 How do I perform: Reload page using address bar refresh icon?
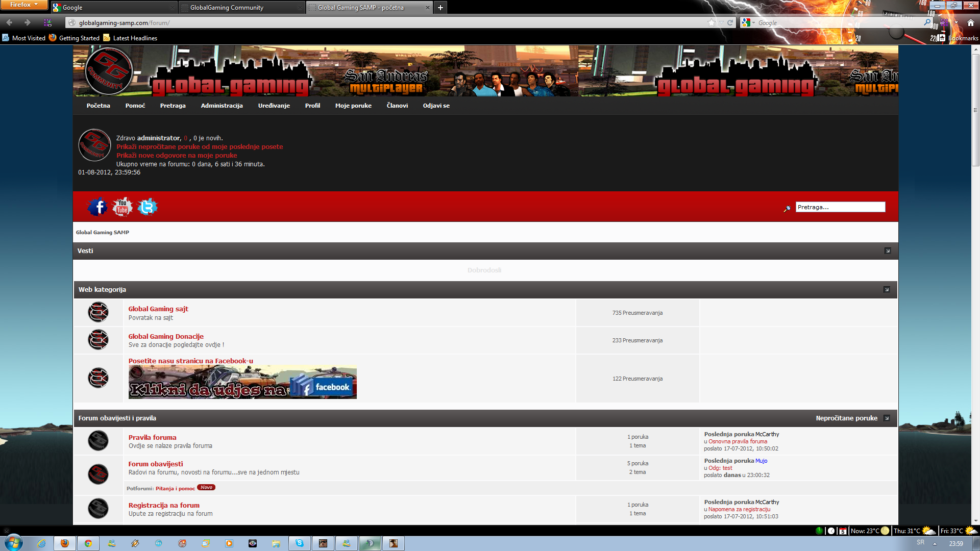point(730,22)
